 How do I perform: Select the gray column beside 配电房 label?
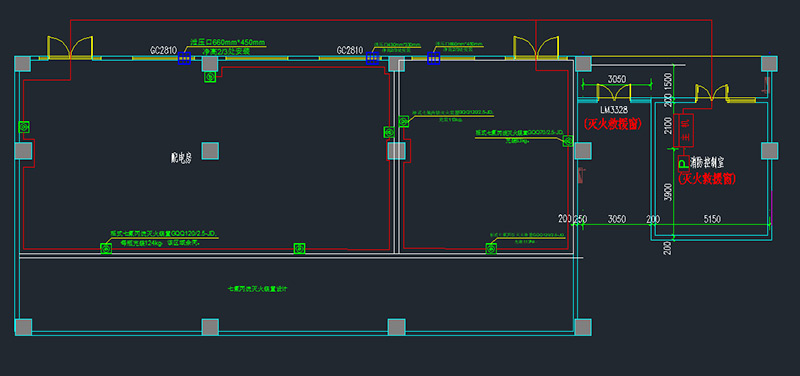(x=210, y=151)
